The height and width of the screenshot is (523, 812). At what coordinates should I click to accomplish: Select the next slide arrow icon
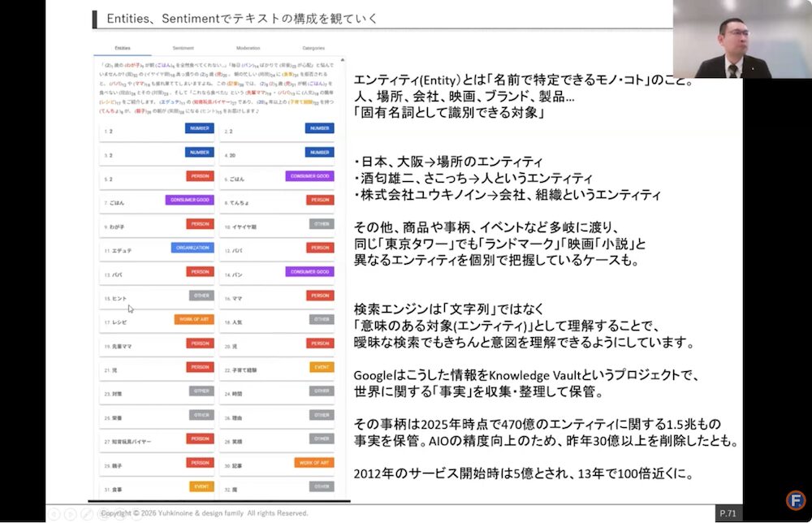[71, 513]
